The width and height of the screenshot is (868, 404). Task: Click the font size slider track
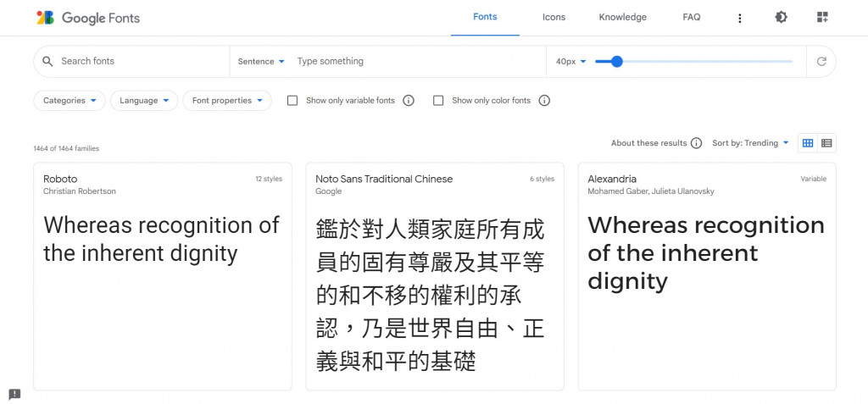tap(694, 62)
